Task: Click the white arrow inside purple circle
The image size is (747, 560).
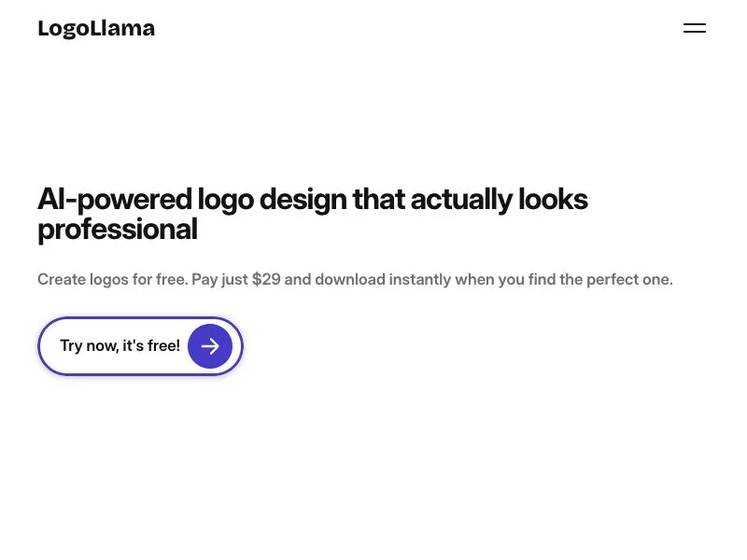Action: pyautogui.click(x=210, y=346)
